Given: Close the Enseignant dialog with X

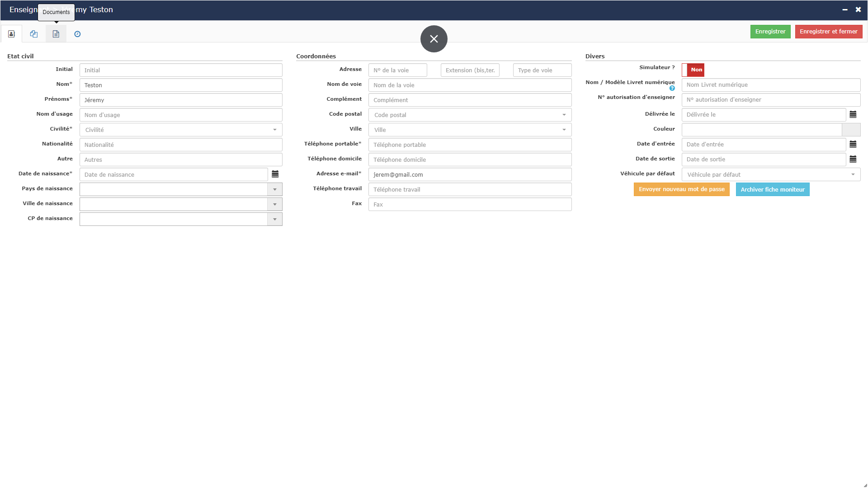Looking at the screenshot, I should click(x=858, y=9).
